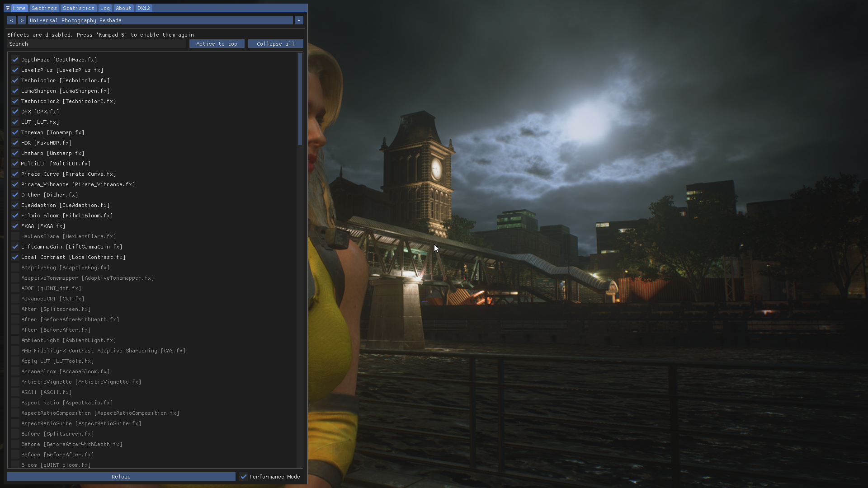Uncheck the Filmic Bloom effect
Viewport: 868px width, 488px height.
point(15,216)
